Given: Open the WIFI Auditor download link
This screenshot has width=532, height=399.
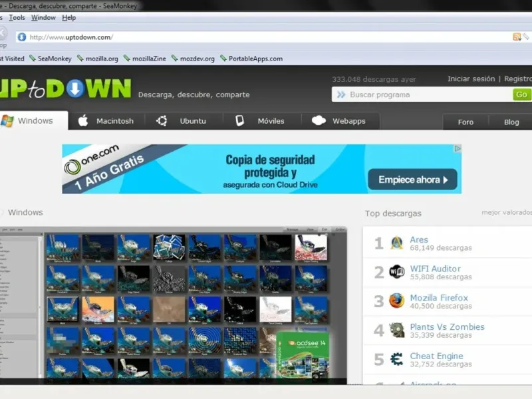Looking at the screenshot, I should [436, 269].
